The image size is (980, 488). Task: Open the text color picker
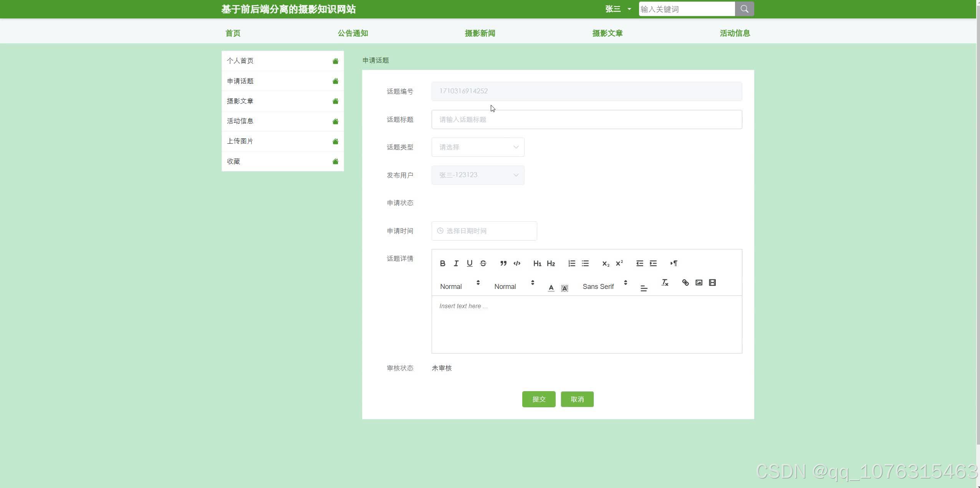pyautogui.click(x=551, y=287)
